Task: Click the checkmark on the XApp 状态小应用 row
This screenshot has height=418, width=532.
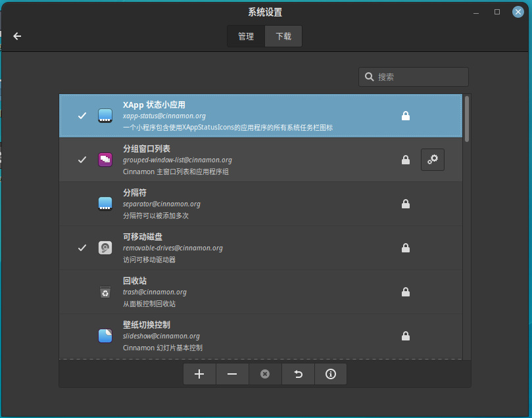Action: click(82, 116)
